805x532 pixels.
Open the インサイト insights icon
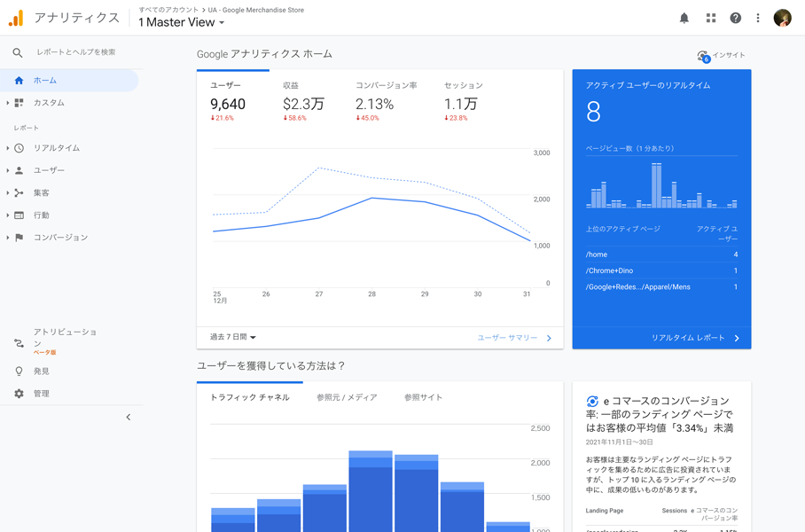point(703,56)
